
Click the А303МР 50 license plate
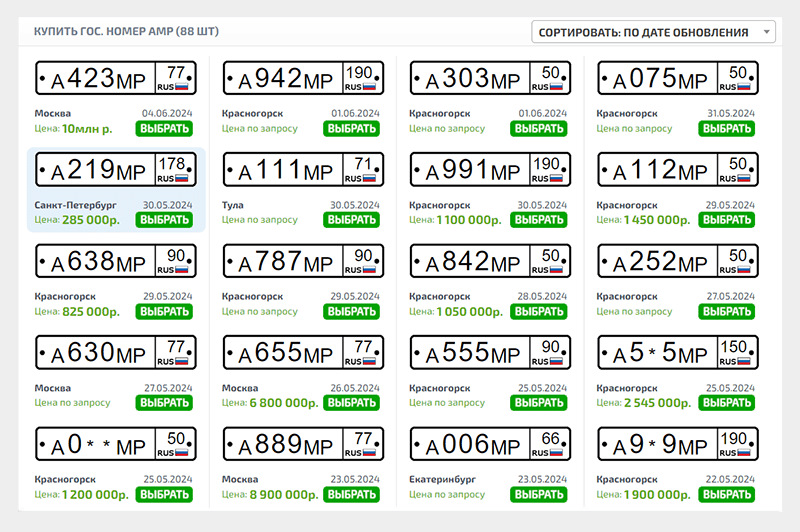click(x=490, y=78)
